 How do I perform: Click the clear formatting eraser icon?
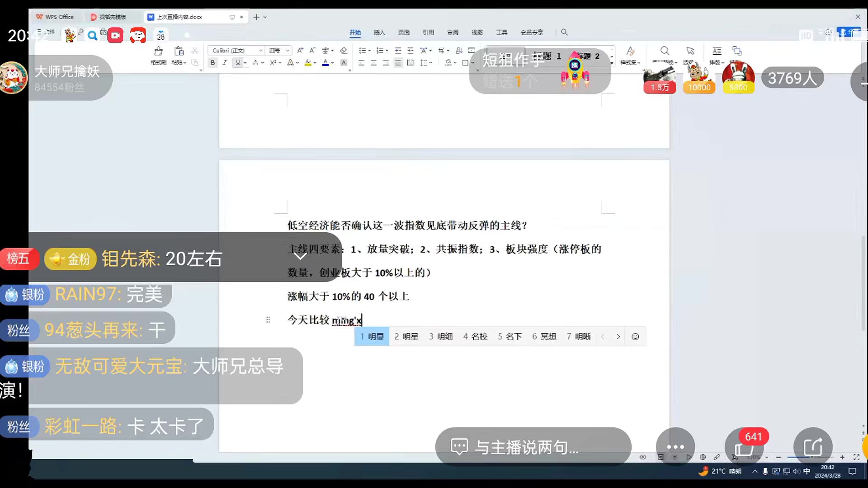(344, 51)
